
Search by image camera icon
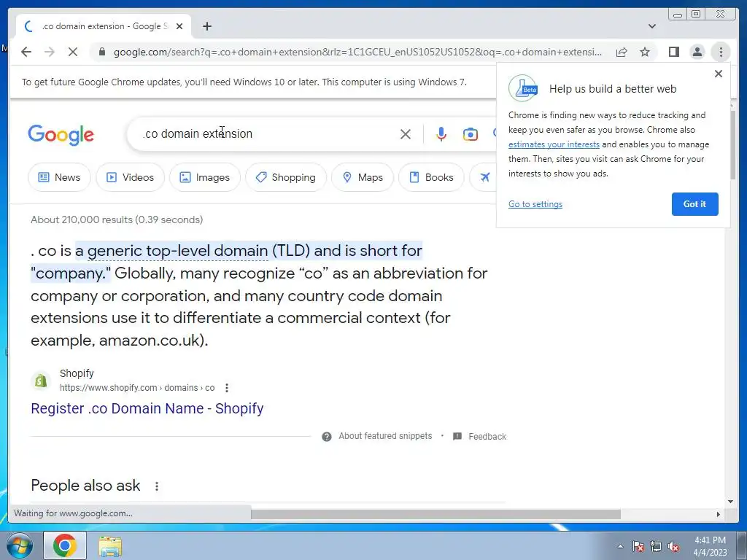[471, 134]
